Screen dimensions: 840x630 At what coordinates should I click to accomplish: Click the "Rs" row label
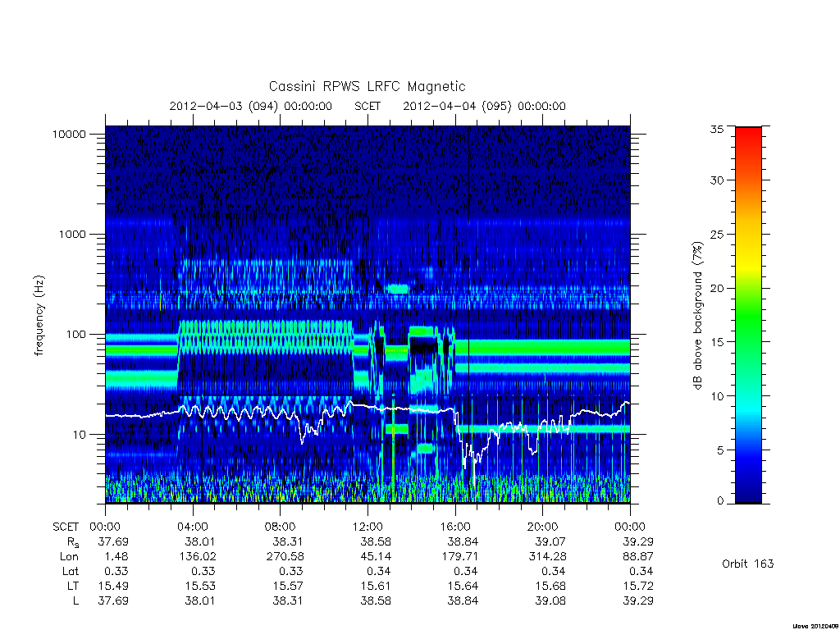pyautogui.click(x=73, y=542)
